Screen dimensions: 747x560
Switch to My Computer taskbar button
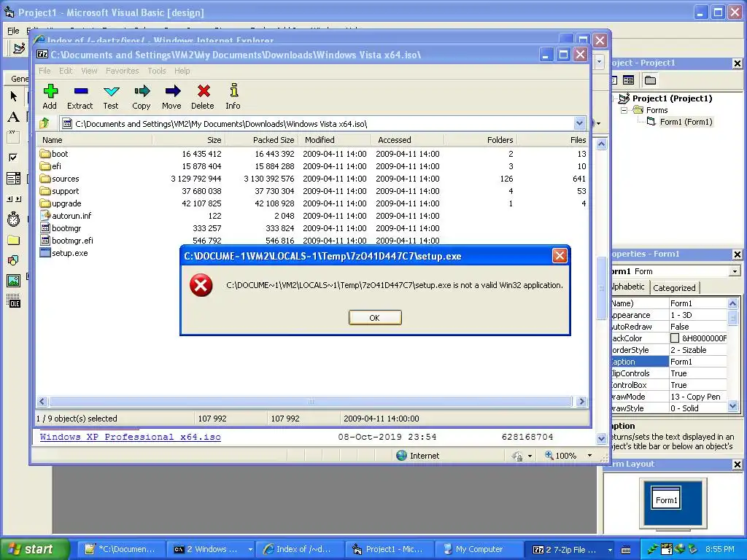pyautogui.click(x=479, y=550)
